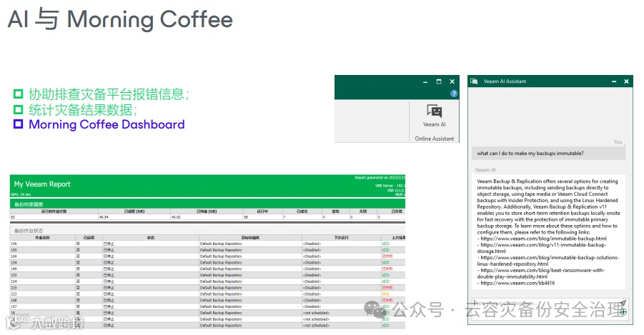Send the question with the paper-plane icon
The height and width of the screenshot is (335, 644).
point(623,303)
